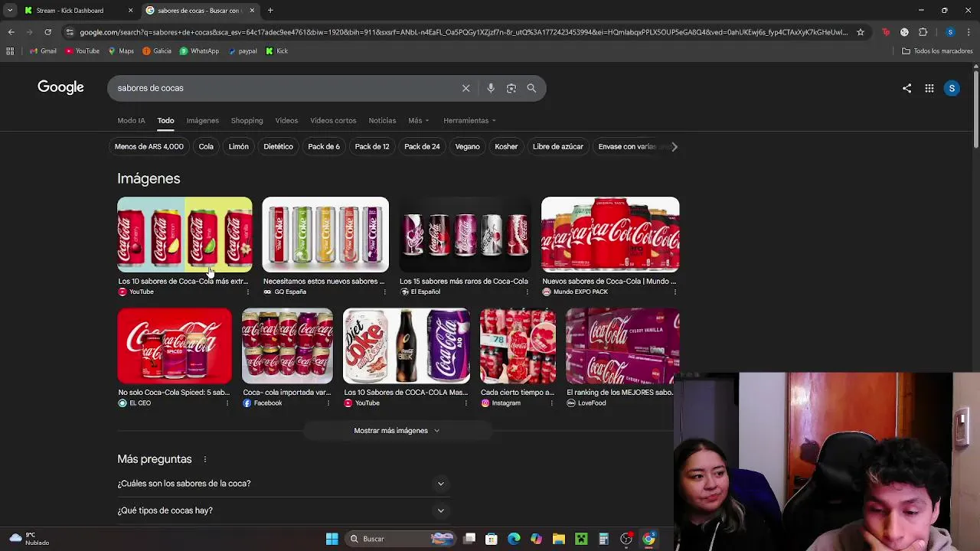Open Task View from the taskbar
Viewport: 980px width, 551px height.
[469, 539]
